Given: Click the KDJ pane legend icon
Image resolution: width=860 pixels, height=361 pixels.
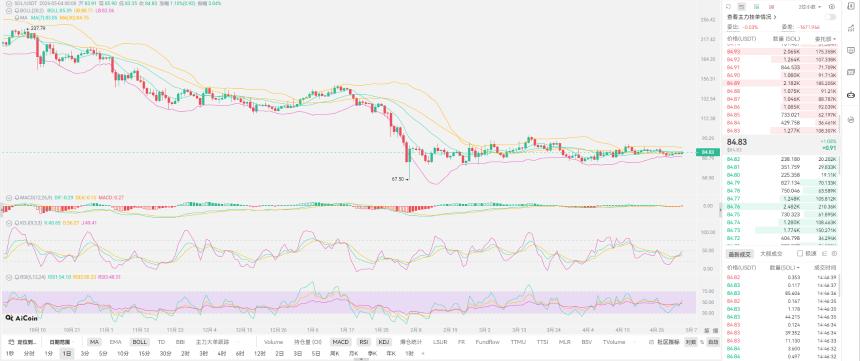Looking at the screenshot, I should (x=8, y=223).
